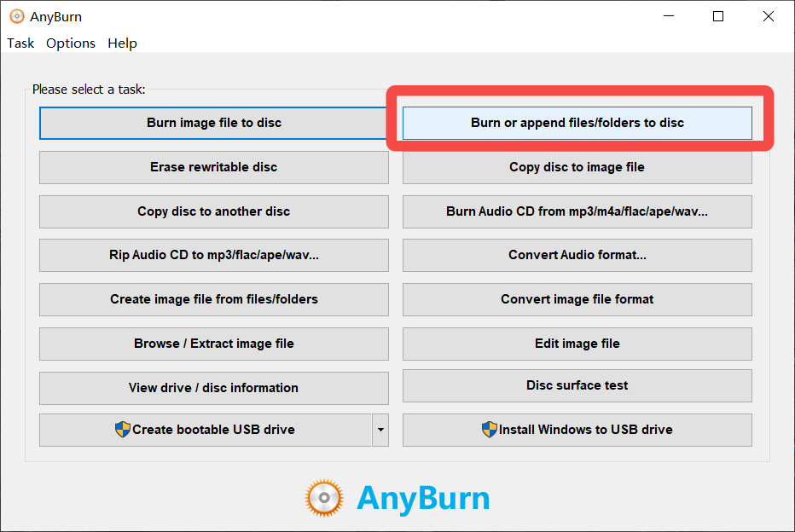795x532 pixels.
Task: Choose Rip Audio CD to mp3/flac/ape/wav
Action: coord(214,255)
